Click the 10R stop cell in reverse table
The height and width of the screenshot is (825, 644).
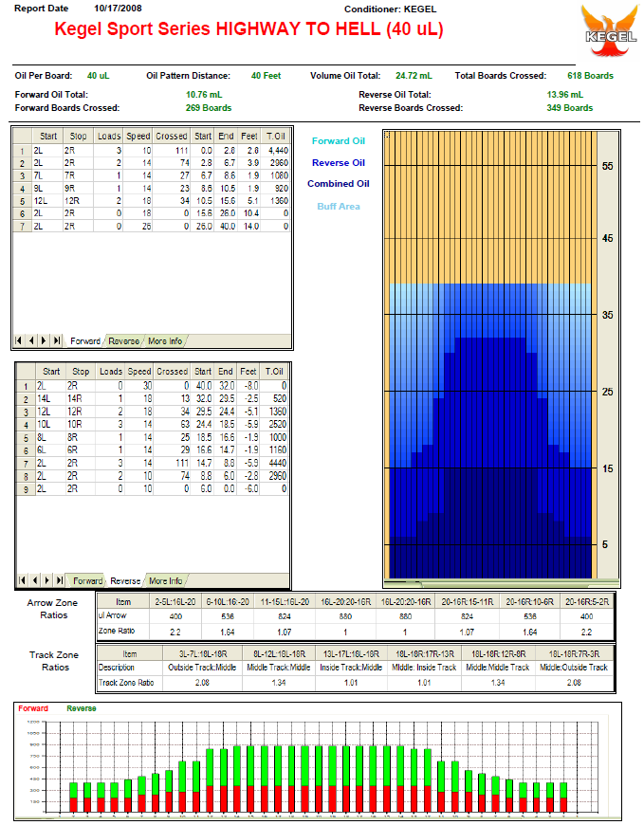pos(80,424)
